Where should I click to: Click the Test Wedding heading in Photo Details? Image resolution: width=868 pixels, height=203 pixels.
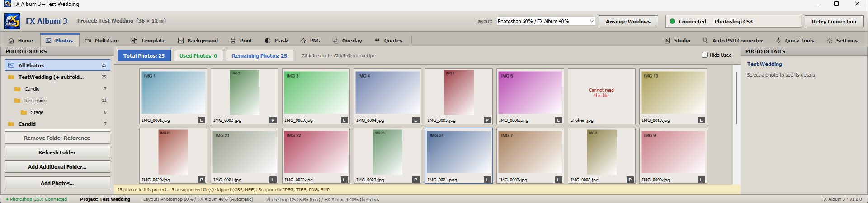764,64
